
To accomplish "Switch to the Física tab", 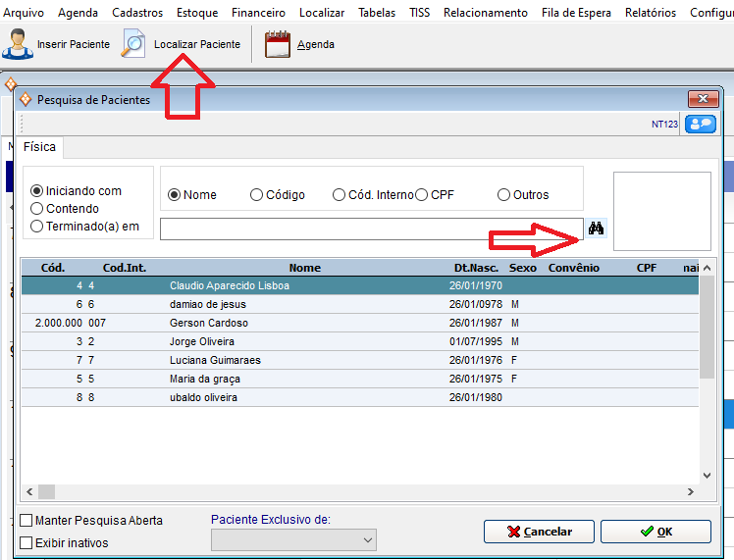I will [39, 147].
